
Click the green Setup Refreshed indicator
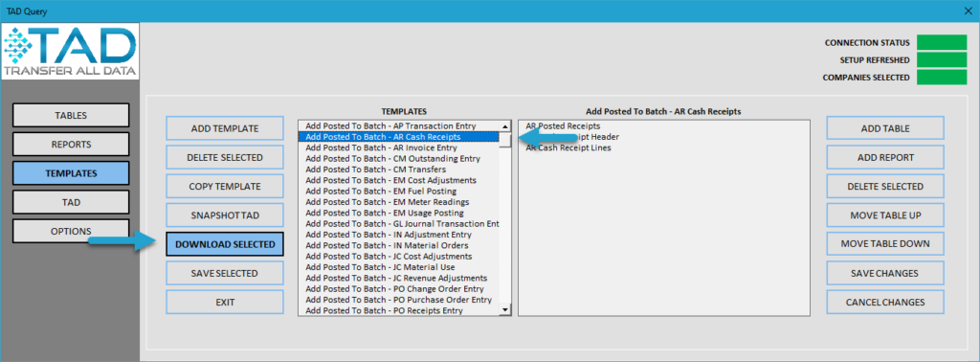click(x=942, y=60)
